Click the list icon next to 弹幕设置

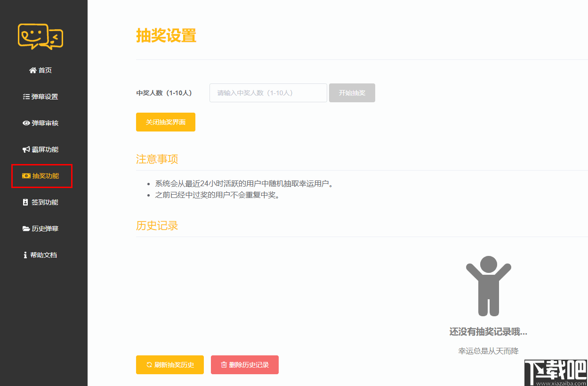click(x=27, y=96)
